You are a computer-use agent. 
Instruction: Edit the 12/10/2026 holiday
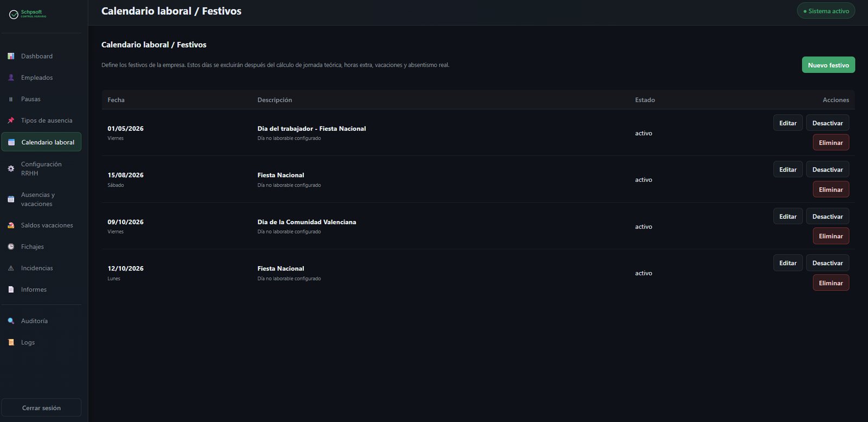(x=788, y=263)
